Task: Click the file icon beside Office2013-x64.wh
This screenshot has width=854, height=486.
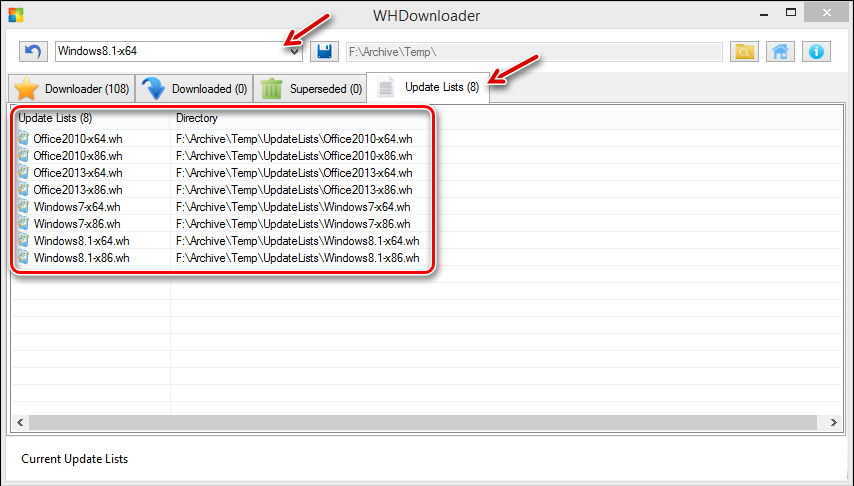Action: [23, 172]
